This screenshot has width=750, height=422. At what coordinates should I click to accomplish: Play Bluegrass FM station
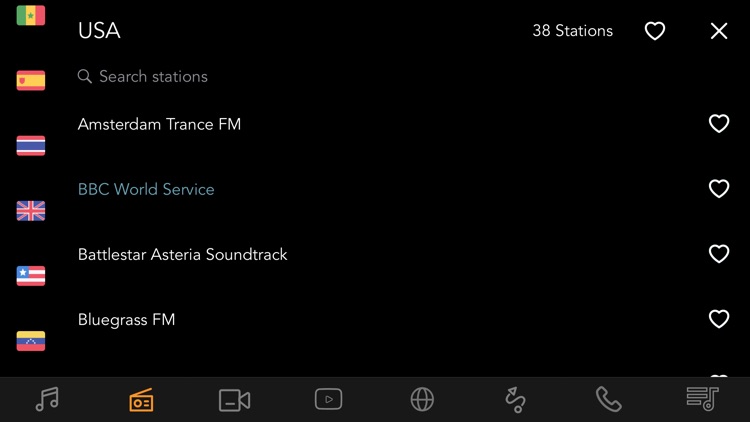pyautogui.click(x=126, y=320)
